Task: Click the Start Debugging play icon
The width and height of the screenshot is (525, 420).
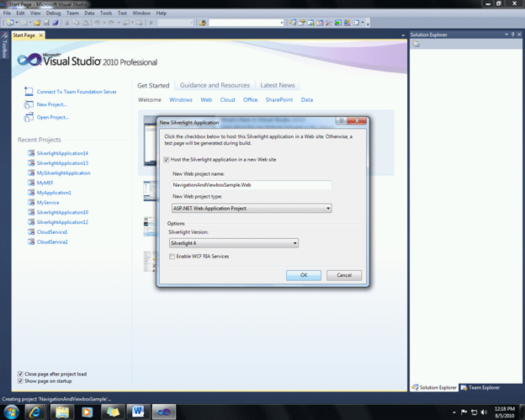Action: click(x=151, y=23)
